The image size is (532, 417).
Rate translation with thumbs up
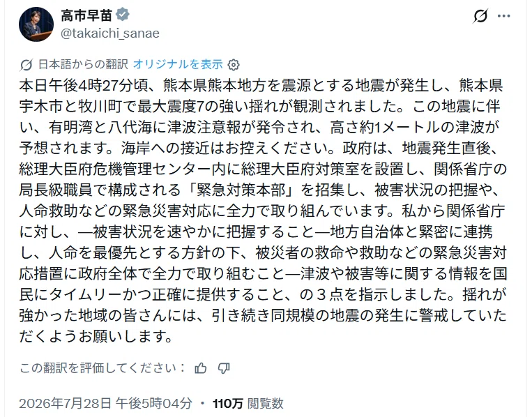tap(201, 368)
